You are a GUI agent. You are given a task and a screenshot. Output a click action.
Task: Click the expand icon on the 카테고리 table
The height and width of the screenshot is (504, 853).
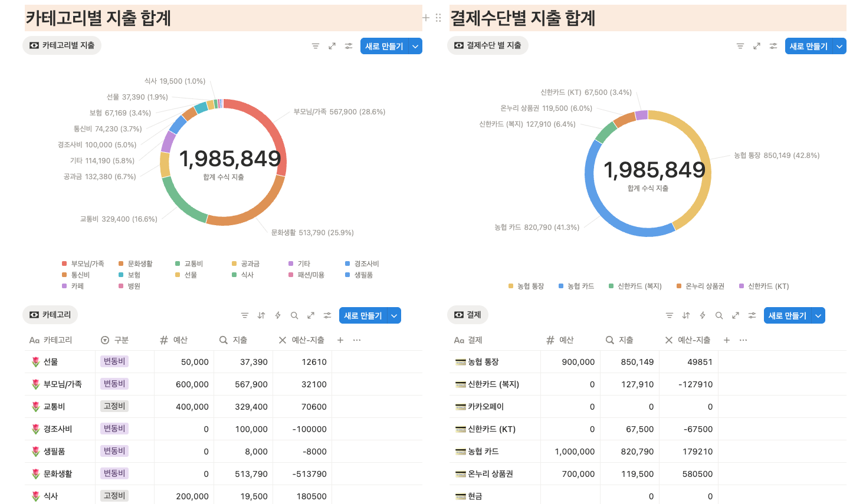311,315
